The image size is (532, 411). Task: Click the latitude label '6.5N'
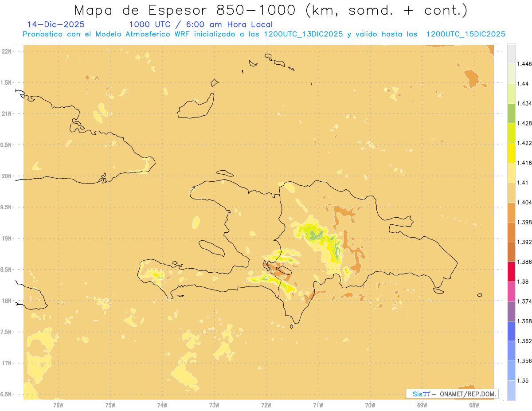click(x=7, y=395)
